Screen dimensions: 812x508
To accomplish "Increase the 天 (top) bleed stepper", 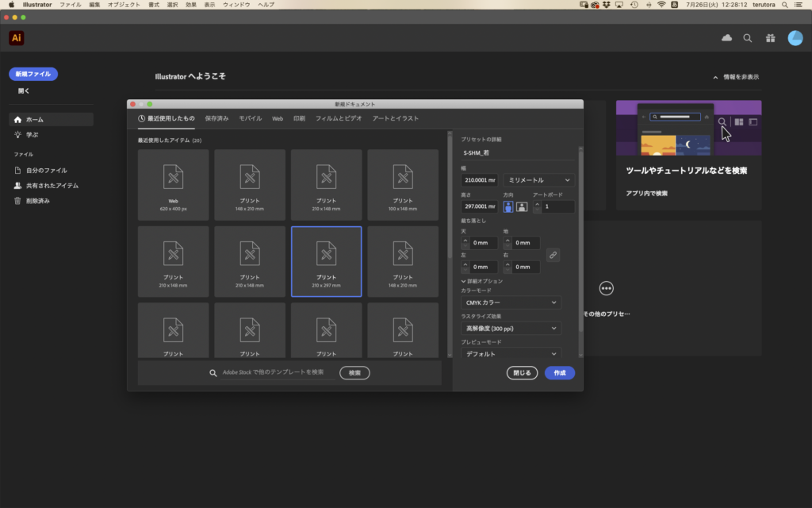I will [465, 240].
